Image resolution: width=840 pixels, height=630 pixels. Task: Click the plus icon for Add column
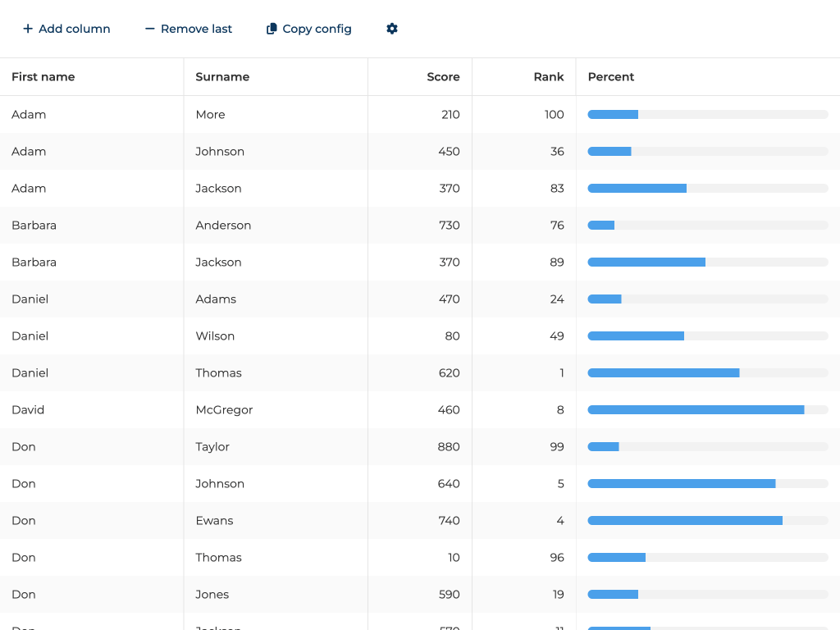point(28,29)
